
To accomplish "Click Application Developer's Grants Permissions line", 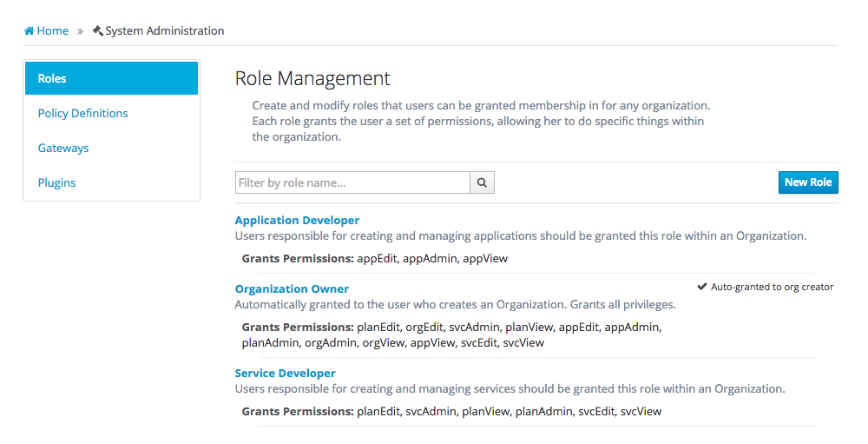I will 375,258.
